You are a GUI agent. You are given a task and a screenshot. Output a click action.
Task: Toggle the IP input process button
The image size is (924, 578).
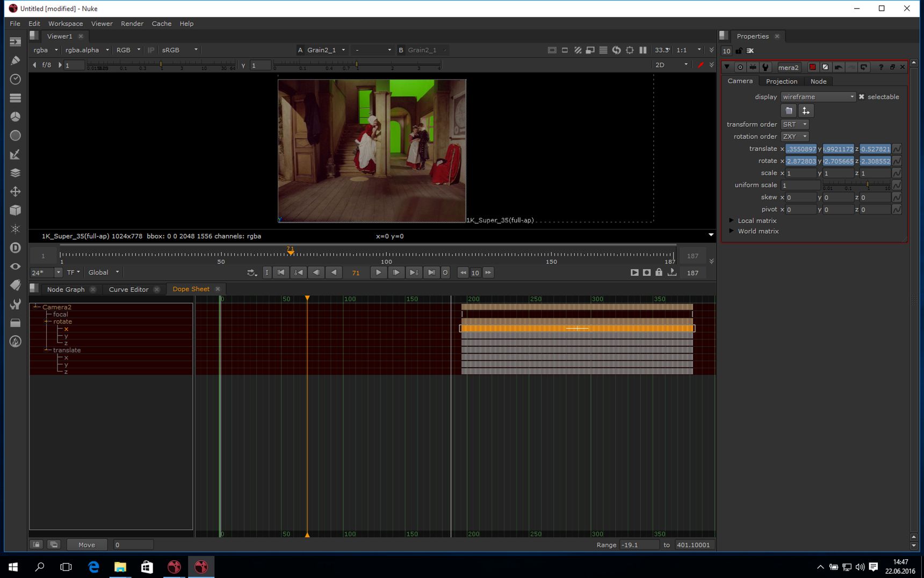coord(151,50)
